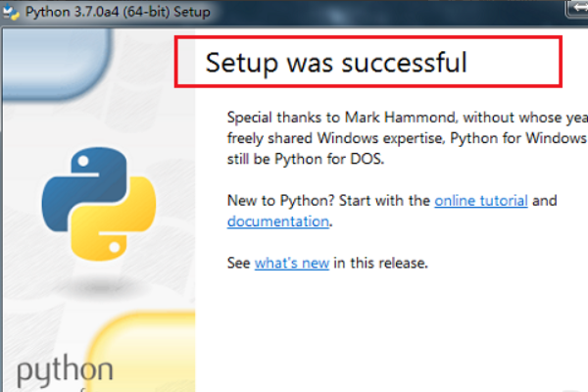Click the Python logo in the left panel
This screenshot has width=588, height=392.
[x=97, y=205]
